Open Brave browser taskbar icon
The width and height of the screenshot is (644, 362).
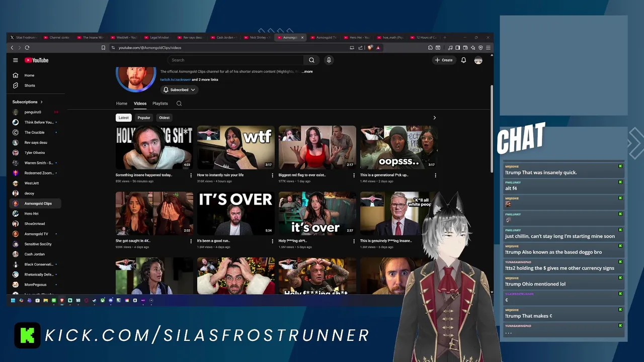pyautogui.click(x=62, y=301)
